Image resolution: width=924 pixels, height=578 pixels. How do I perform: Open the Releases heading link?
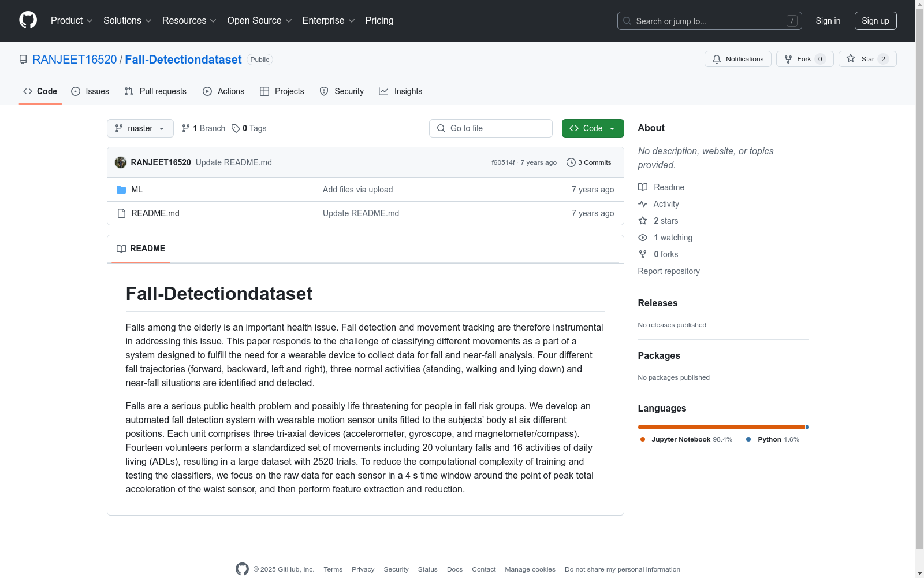pos(658,303)
